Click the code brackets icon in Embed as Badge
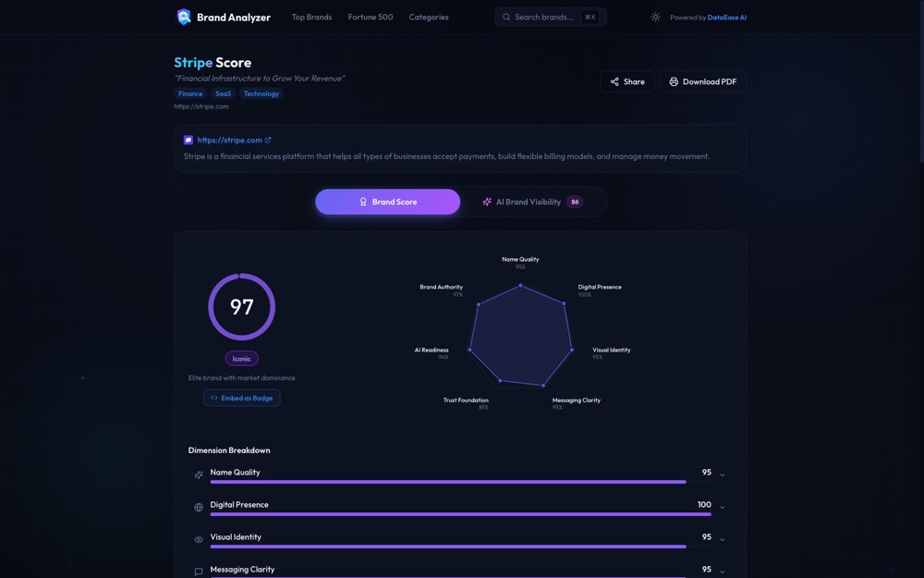This screenshot has height=578, width=924. tap(214, 398)
